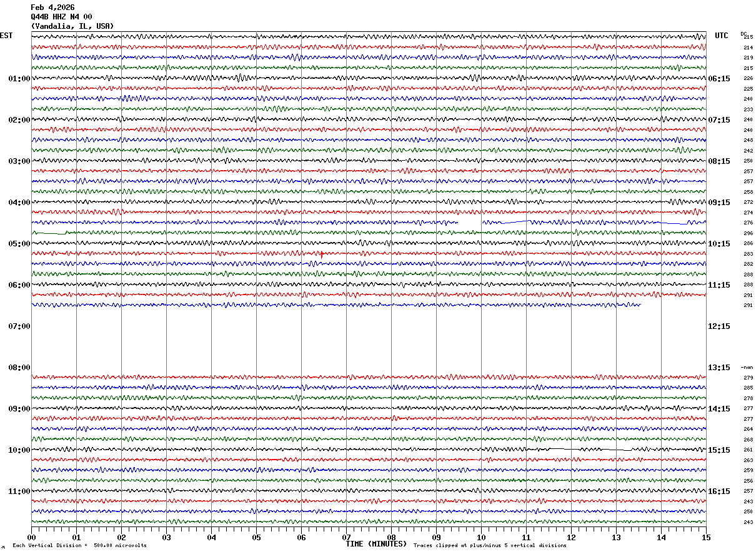Click the "08:15" UTC time label

tap(719, 161)
